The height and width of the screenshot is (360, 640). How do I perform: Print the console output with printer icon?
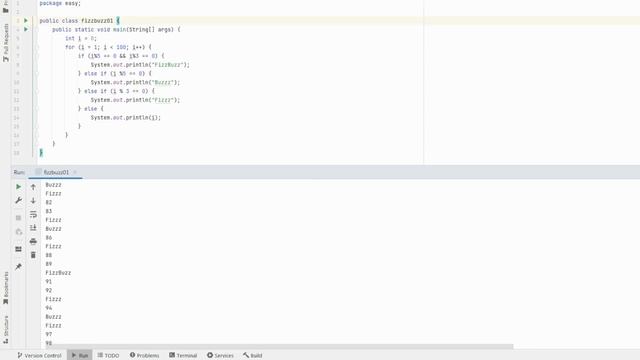pyautogui.click(x=33, y=241)
